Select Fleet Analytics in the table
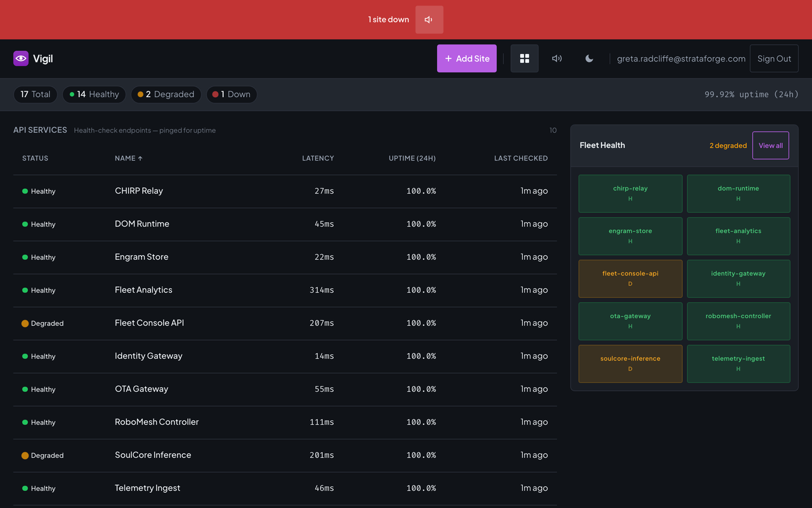This screenshot has height=508, width=812. click(143, 290)
